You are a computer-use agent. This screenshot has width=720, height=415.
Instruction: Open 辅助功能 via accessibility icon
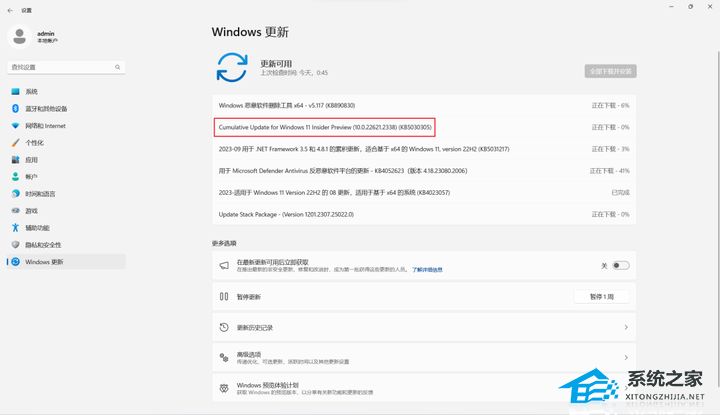15,228
